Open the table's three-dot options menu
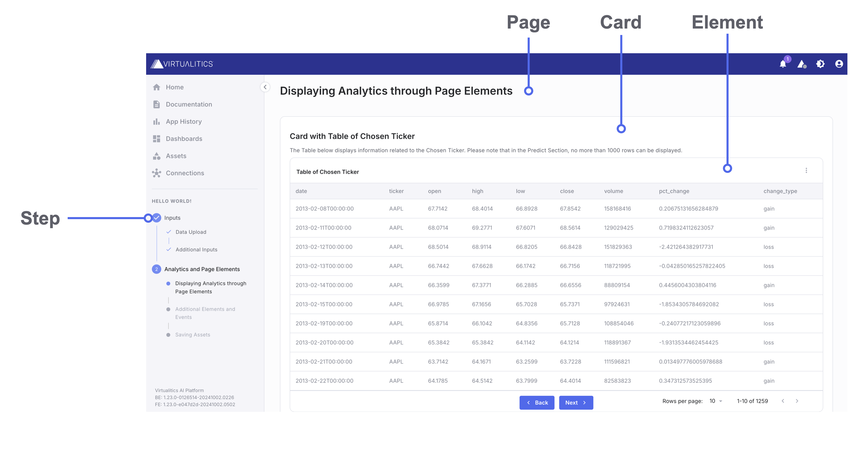This screenshot has height=464, width=868. point(806,171)
